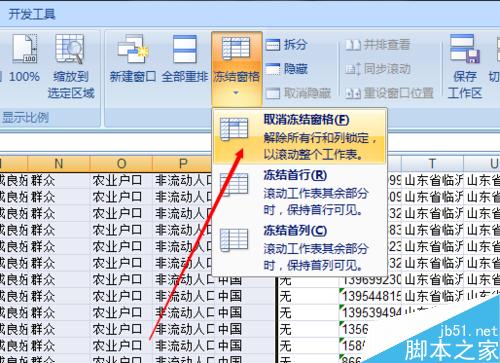The width and height of the screenshot is (500, 363).
Task: Click the Split (拆分) button
Action: point(287,44)
